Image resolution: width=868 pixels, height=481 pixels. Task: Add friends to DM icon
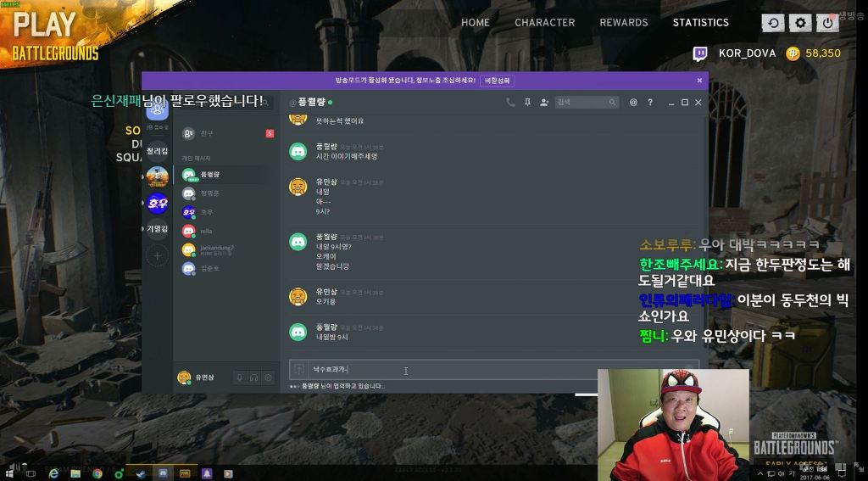click(544, 103)
